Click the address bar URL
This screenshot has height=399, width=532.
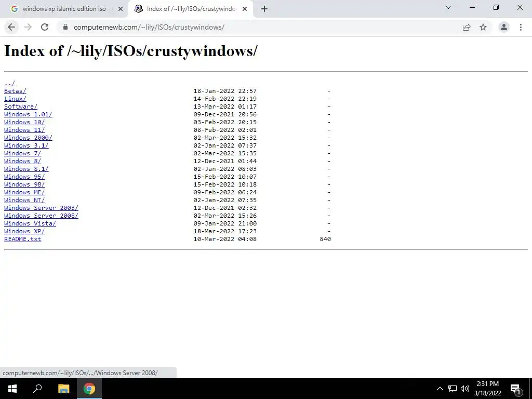coord(149,27)
